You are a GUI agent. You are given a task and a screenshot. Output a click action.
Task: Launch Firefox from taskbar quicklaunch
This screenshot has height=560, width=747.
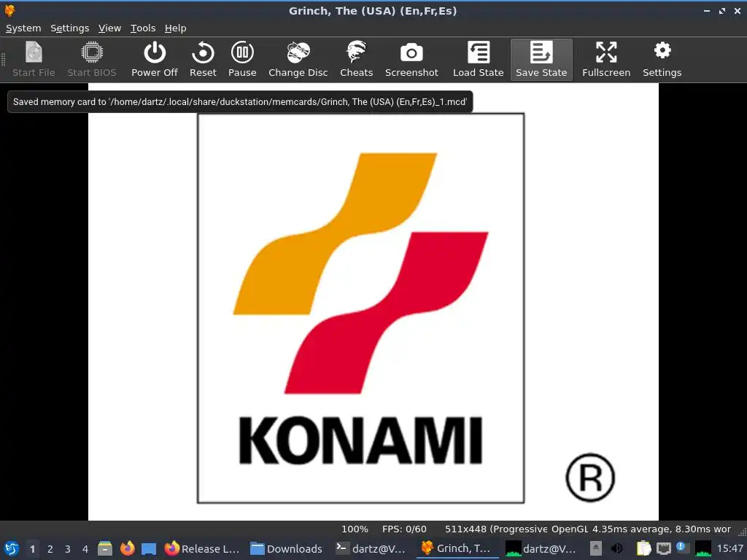coord(127,548)
